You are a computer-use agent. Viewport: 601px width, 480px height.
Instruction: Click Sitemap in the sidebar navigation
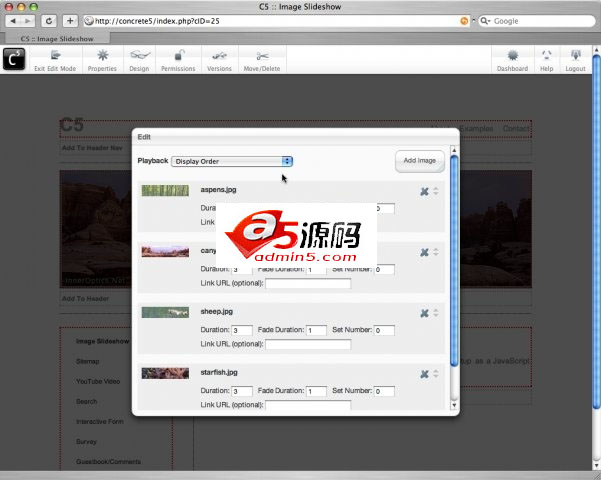(x=88, y=361)
